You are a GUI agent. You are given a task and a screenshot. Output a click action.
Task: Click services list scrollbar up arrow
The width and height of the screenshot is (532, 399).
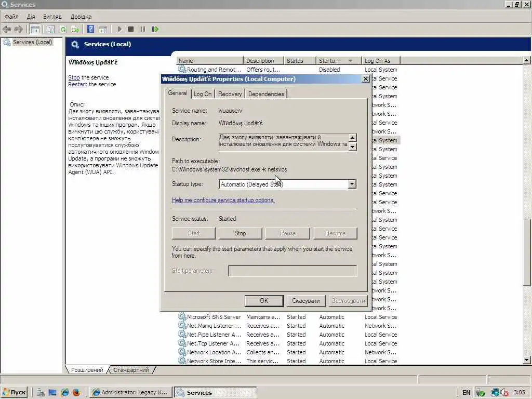pos(526,60)
